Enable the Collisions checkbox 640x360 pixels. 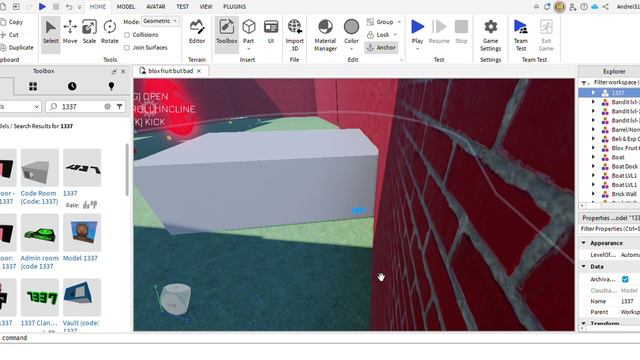click(x=127, y=35)
